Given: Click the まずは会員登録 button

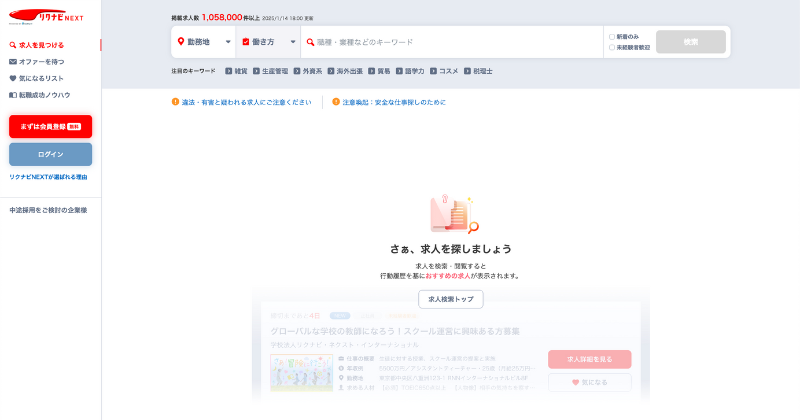Looking at the screenshot, I should [x=51, y=127].
